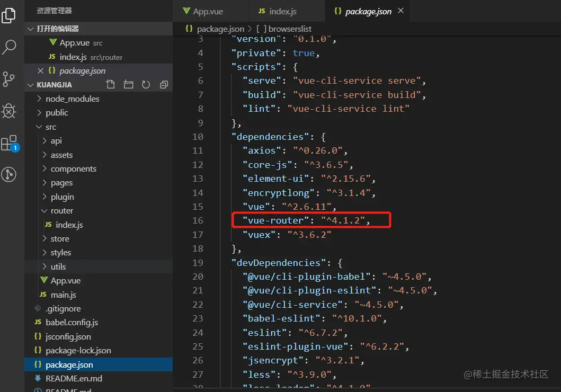Image resolution: width=561 pixels, height=392 pixels.
Task: Click line number 10 in the gutter
Action: pos(198,137)
